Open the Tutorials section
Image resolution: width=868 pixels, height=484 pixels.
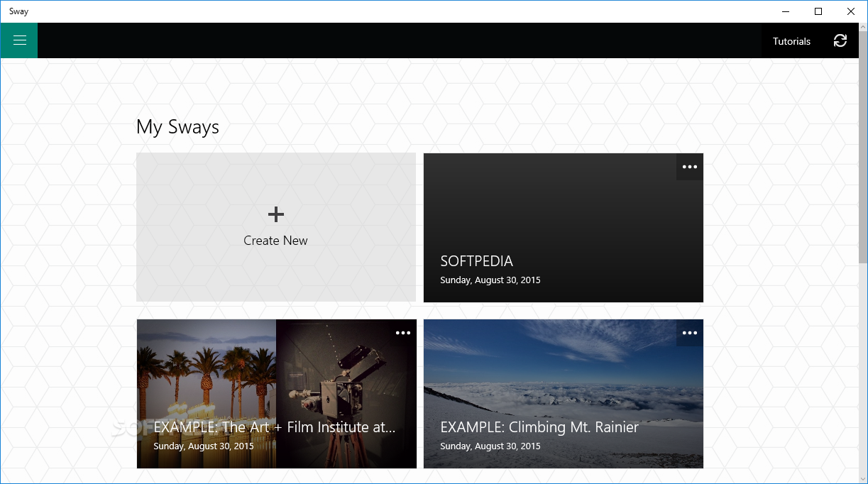click(791, 41)
